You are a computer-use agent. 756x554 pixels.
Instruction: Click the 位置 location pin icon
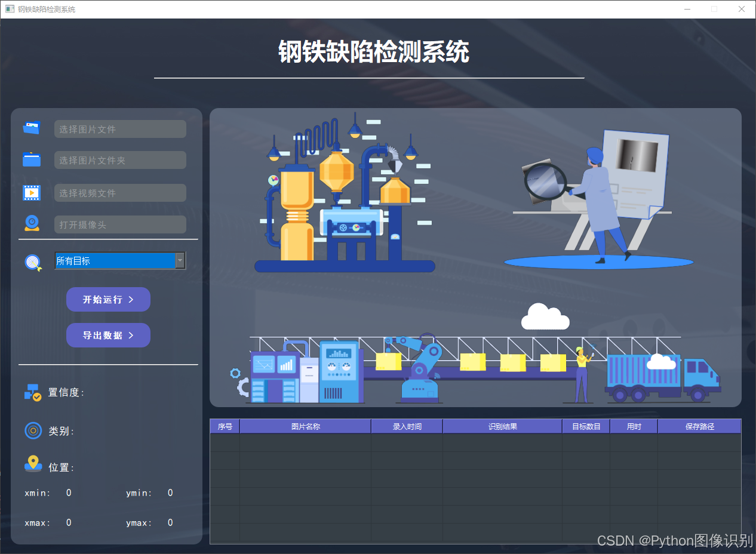click(32, 466)
